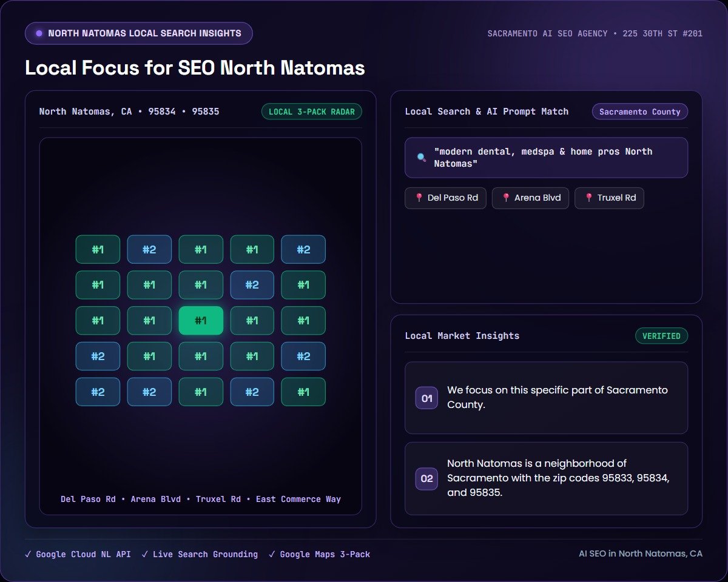Click the only #2 cell in the second radar row
This screenshot has width=728, height=582.
[x=252, y=285]
